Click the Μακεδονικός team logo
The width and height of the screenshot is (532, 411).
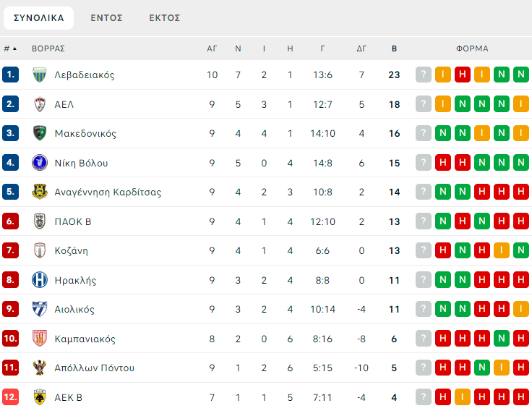pos(40,133)
